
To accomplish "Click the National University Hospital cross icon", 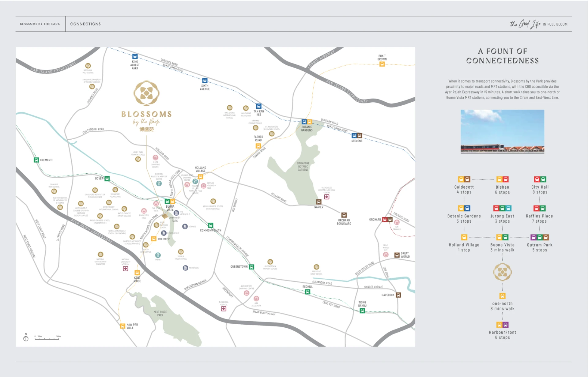I will click(126, 269).
